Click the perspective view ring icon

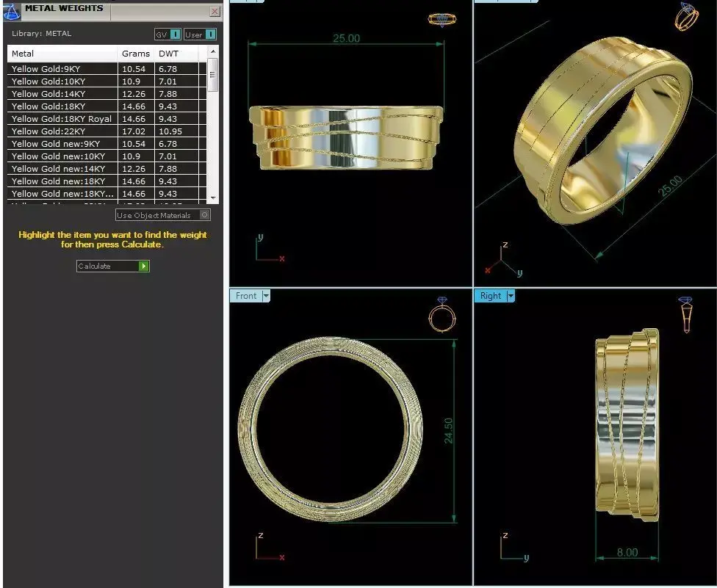[x=687, y=17]
